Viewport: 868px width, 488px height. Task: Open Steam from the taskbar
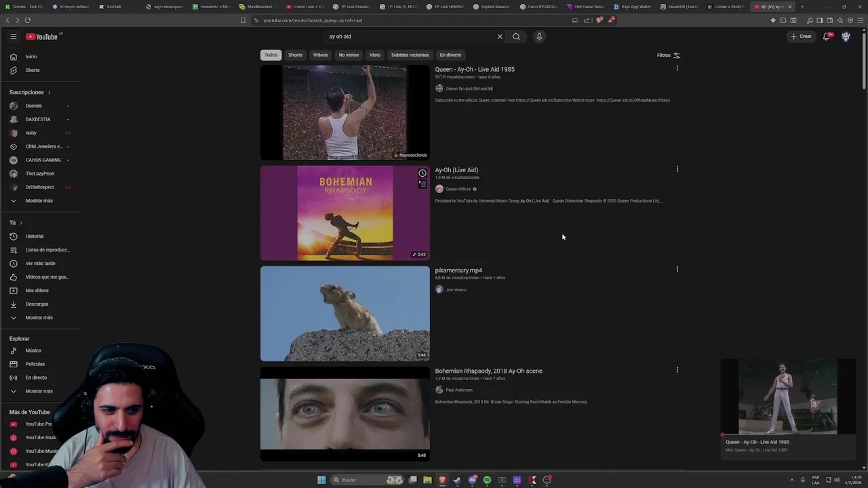[x=457, y=480]
